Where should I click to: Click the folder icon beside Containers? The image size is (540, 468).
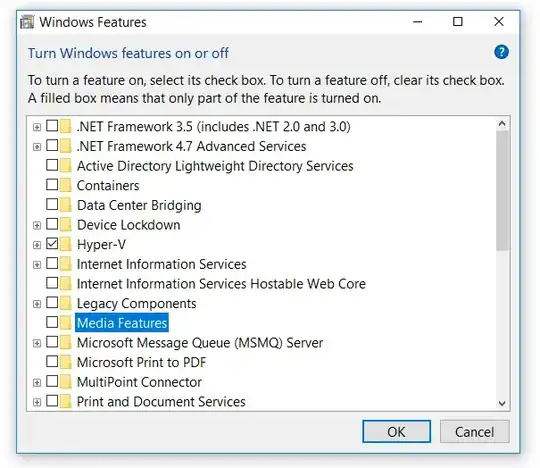tap(65, 185)
